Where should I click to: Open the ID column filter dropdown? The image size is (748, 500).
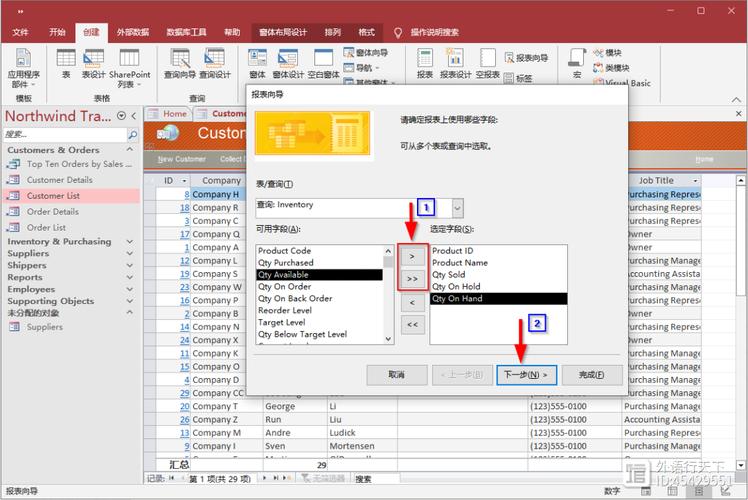tap(183, 181)
